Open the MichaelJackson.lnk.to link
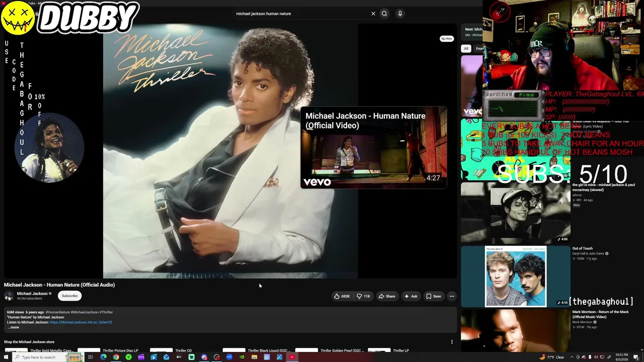The image size is (644, 362). 80,322
